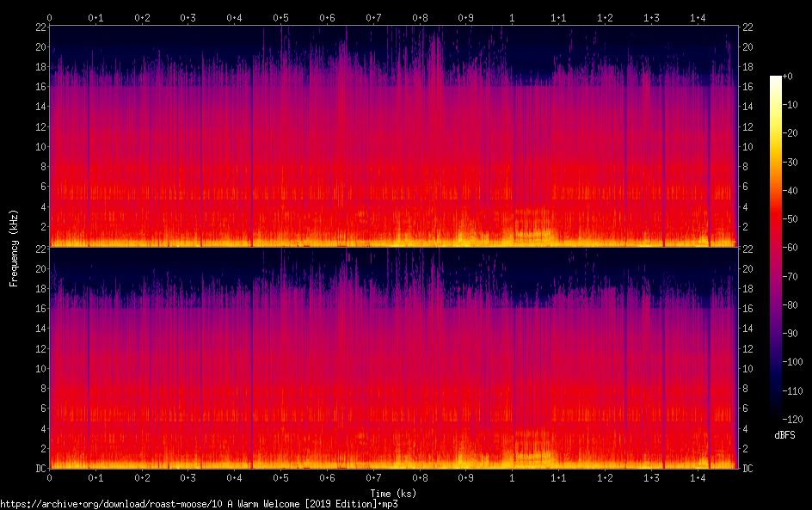Click the 10 kHz right-axis tick of the lower channel
812x510 pixels.
[747, 368]
